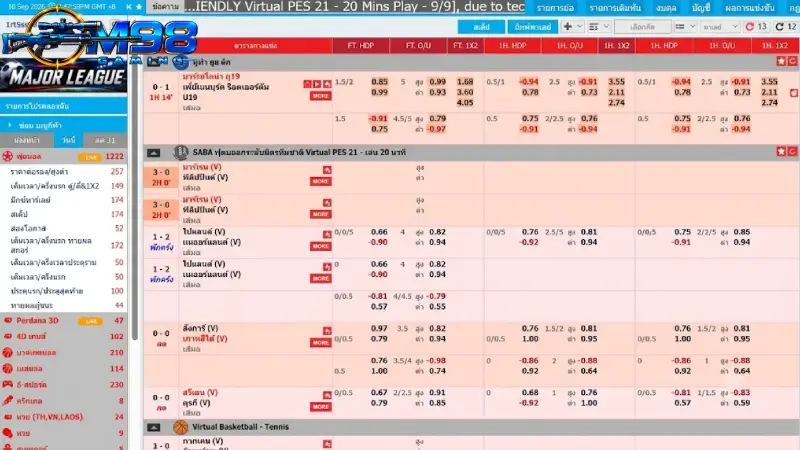Select the 3.60 odds in FT 1X2
Screen dimensions: 800x450
(x=465, y=92)
